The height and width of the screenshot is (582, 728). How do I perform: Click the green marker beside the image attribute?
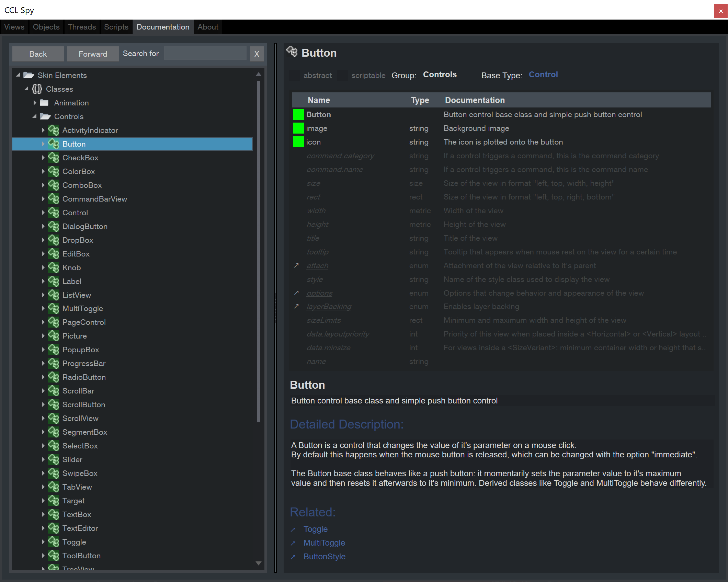[x=298, y=128]
